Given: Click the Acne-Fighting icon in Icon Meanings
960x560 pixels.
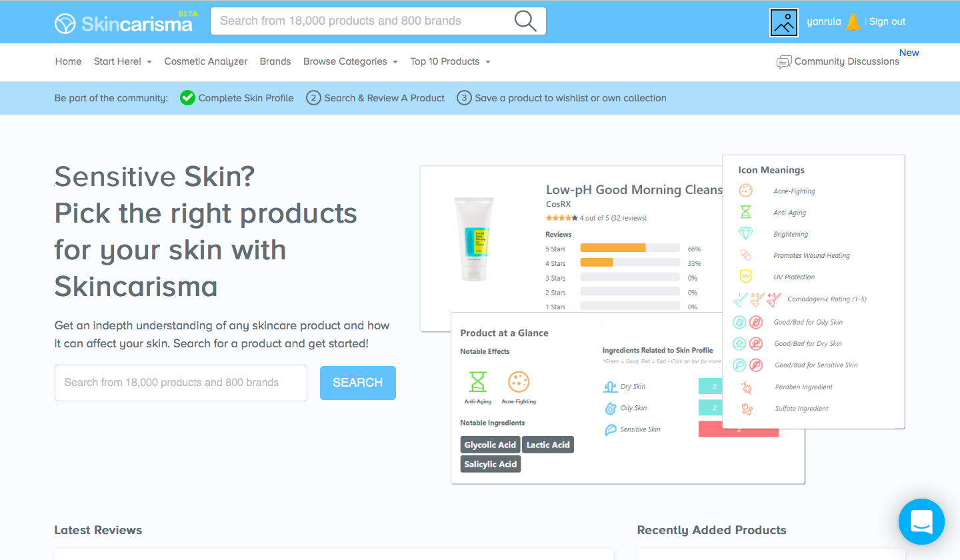Looking at the screenshot, I should [x=745, y=191].
